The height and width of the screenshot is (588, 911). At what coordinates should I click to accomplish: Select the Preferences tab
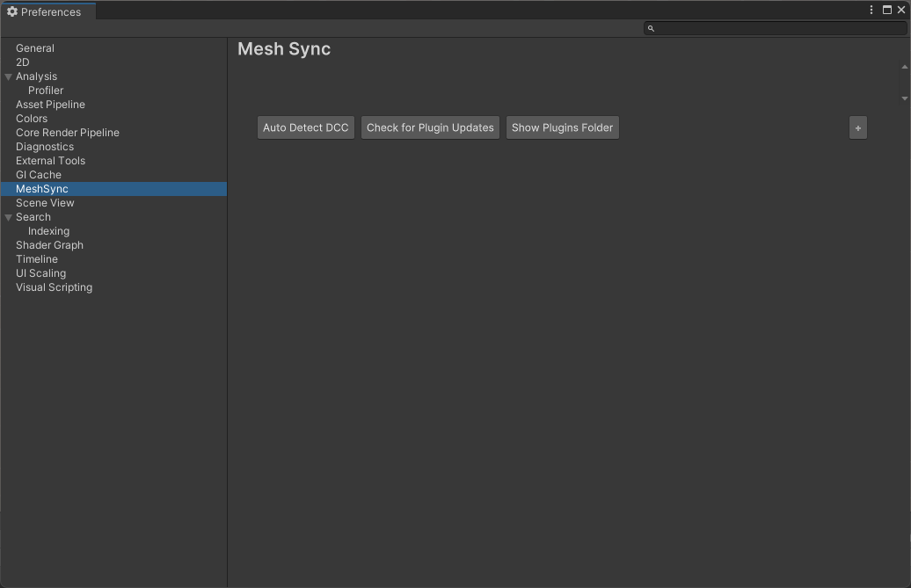pyautogui.click(x=47, y=11)
